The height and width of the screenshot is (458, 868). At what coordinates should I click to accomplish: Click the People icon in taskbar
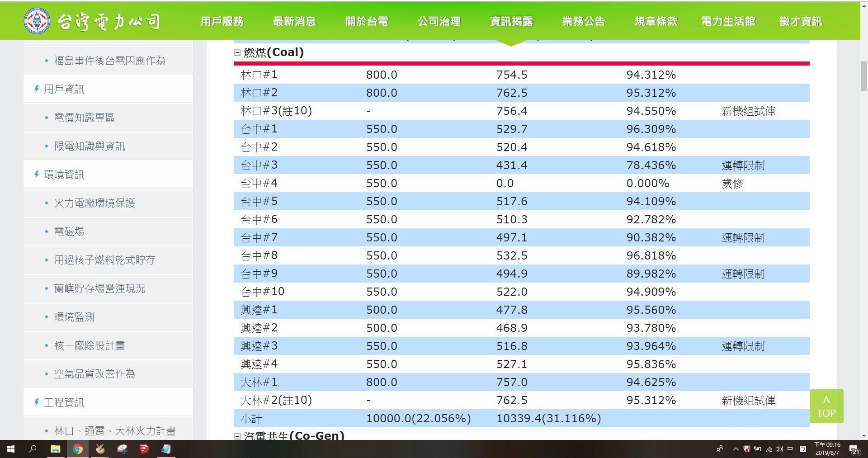[x=720, y=449]
